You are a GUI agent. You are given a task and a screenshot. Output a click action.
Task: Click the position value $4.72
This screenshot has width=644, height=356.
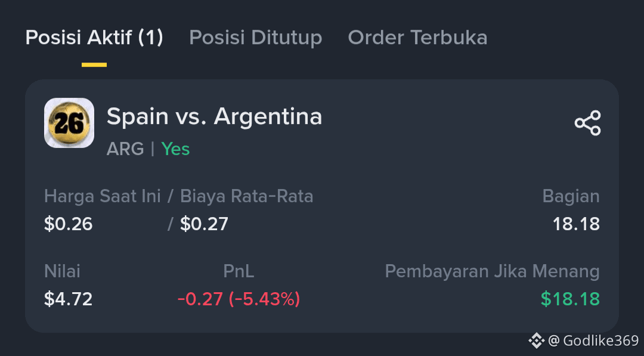pos(68,299)
